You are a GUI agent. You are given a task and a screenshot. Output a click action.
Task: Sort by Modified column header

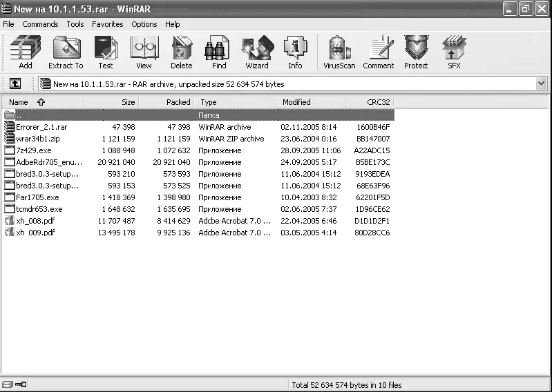pos(310,102)
